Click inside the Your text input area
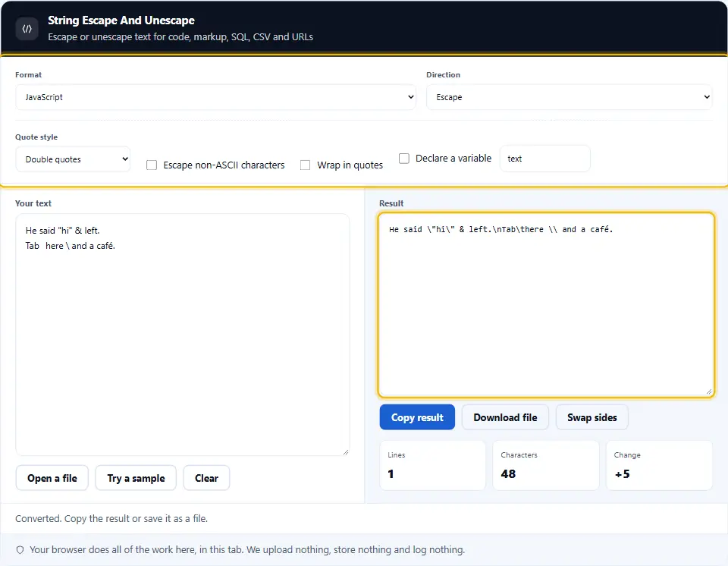The width and height of the screenshot is (728, 566). [183, 335]
